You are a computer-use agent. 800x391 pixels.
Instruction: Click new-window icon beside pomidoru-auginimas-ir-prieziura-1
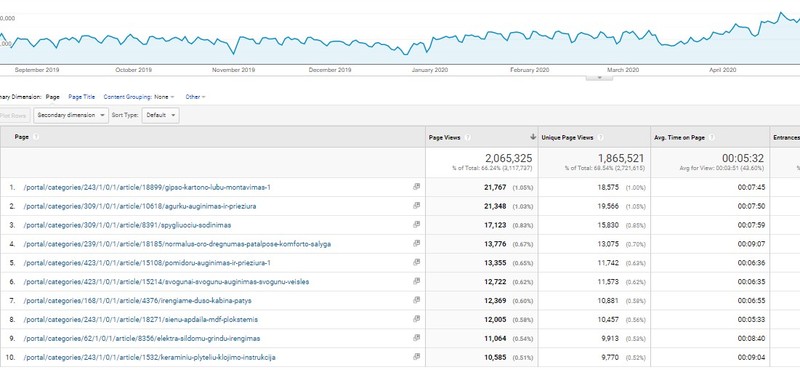coord(416,262)
